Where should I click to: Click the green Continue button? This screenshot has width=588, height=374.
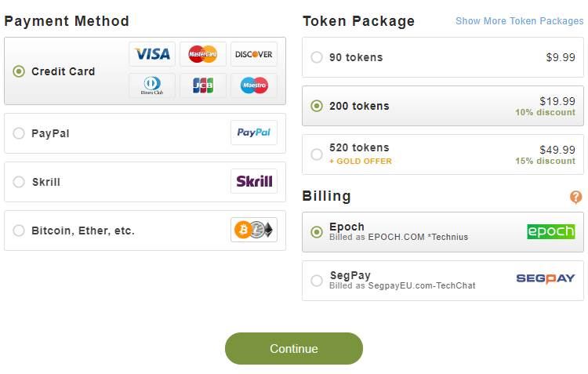[x=294, y=348]
